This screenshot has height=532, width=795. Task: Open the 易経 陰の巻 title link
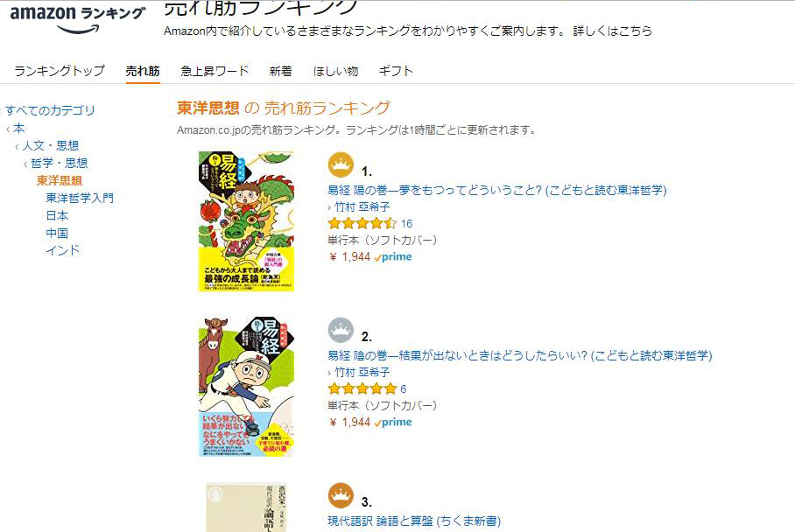(520, 355)
